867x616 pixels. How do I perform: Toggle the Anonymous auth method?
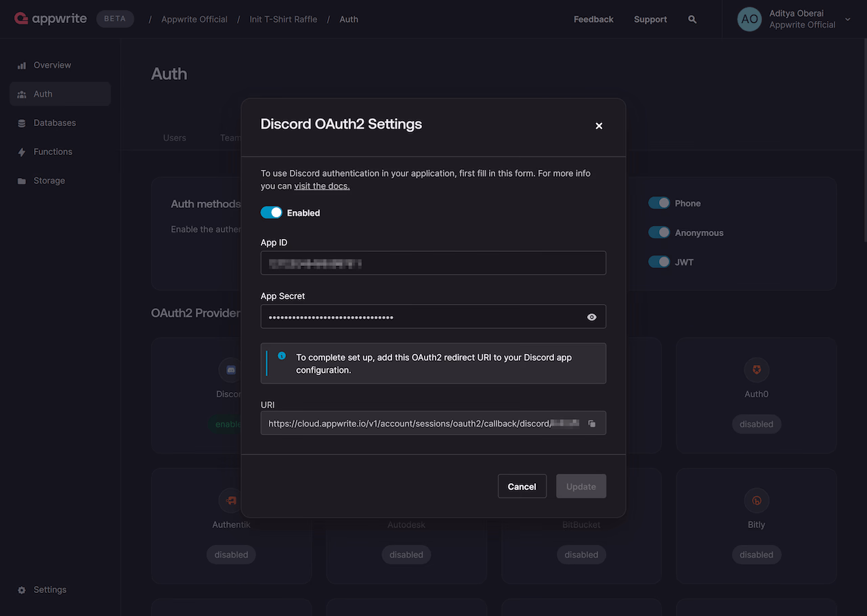659,232
